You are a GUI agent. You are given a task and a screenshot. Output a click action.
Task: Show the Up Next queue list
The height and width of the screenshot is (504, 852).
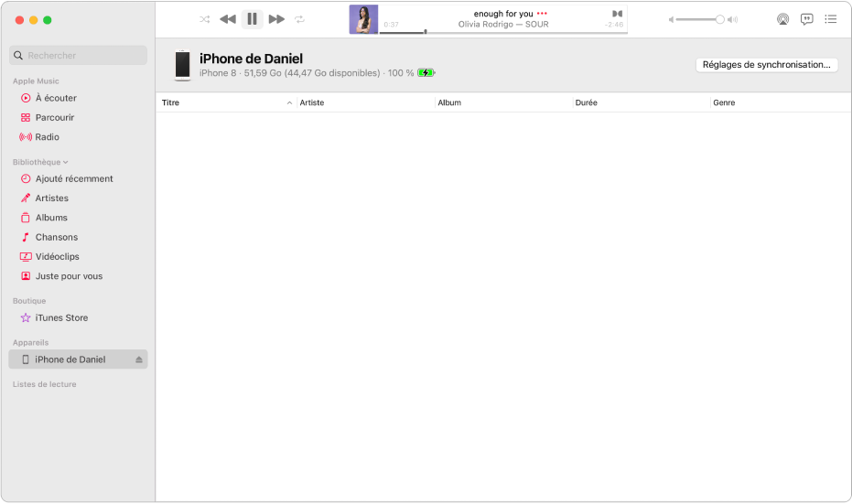tap(830, 19)
